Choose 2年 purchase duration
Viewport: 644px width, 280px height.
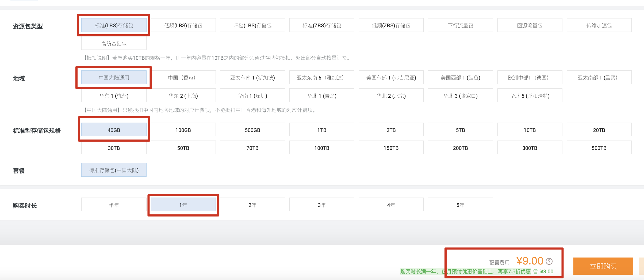pos(252,205)
